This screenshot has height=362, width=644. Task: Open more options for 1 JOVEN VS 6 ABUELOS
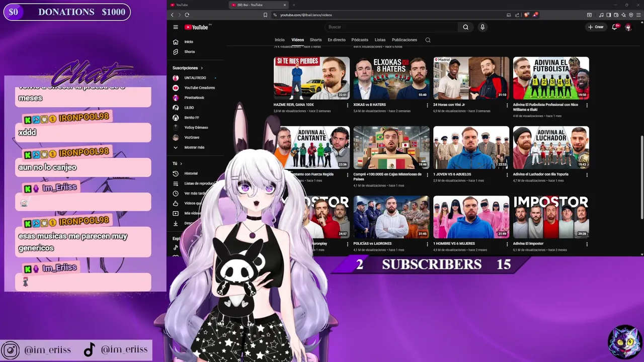[x=507, y=175]
